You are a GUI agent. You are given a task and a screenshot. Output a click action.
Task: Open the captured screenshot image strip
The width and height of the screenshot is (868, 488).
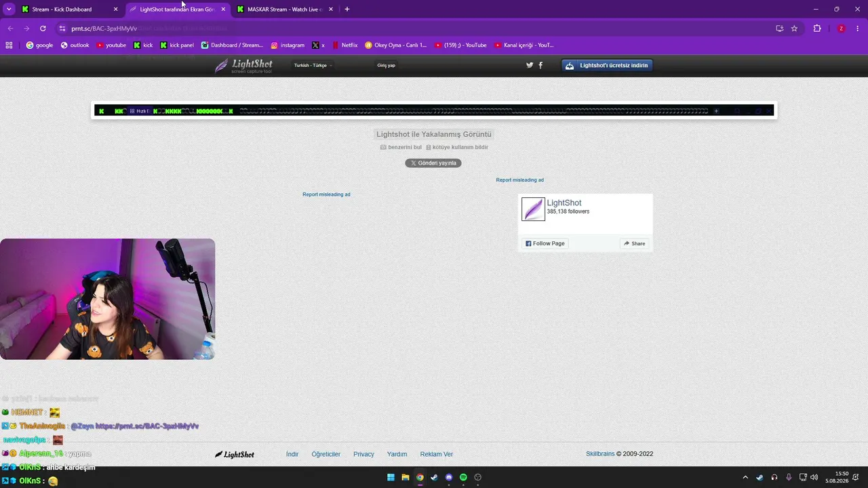coord(434,110)
